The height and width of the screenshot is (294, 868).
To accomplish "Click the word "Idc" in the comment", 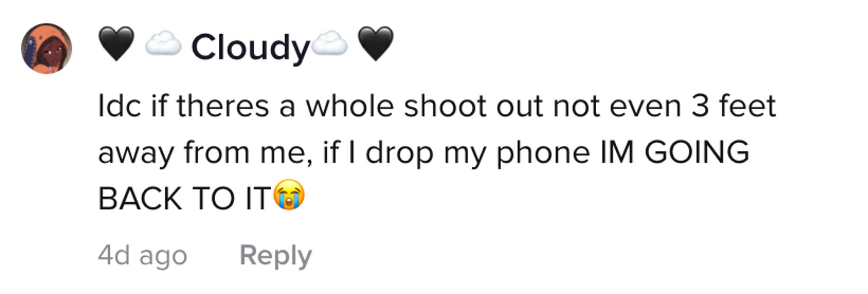I will click(119, 106).
